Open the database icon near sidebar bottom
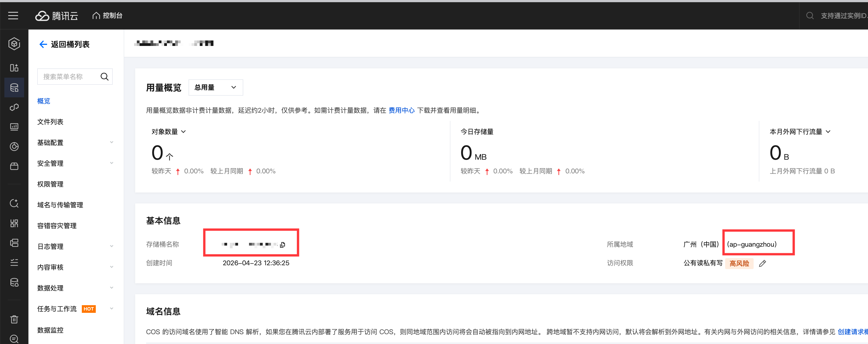The height and width of the screenshot is (344, 868). coord(14,282)
